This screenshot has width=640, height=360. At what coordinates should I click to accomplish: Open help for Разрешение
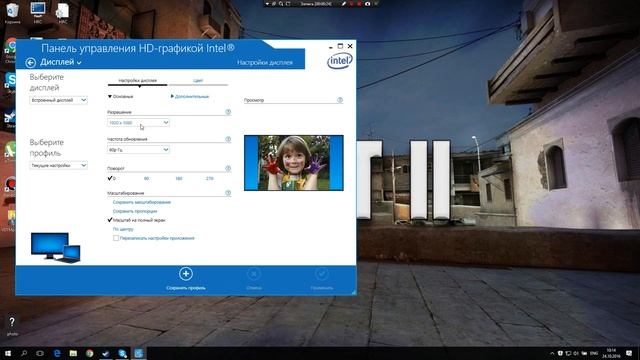[228, 112]
